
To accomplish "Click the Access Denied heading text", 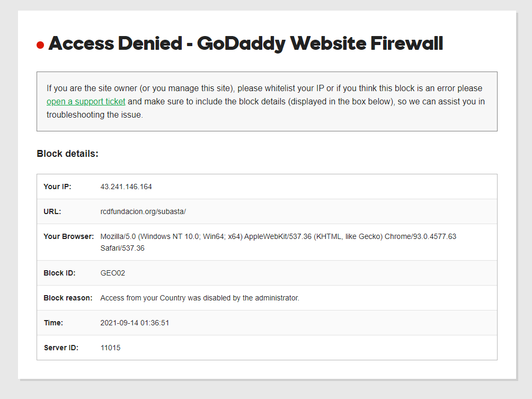I will coord(246,43).
